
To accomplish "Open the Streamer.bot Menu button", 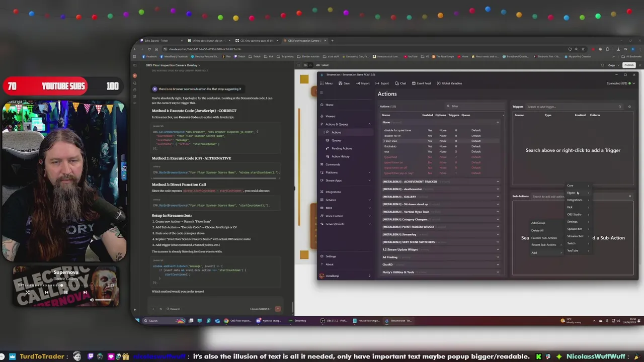I will [326, 83].
